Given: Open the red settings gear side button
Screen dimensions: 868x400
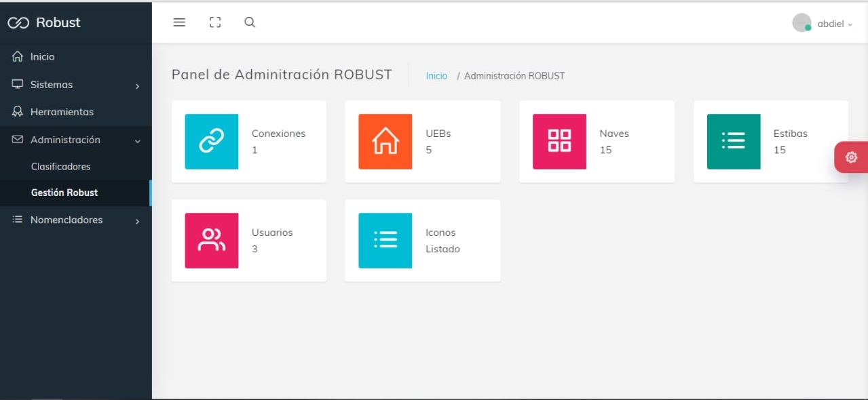Looking at the screenshot, I should click(851, 157).
